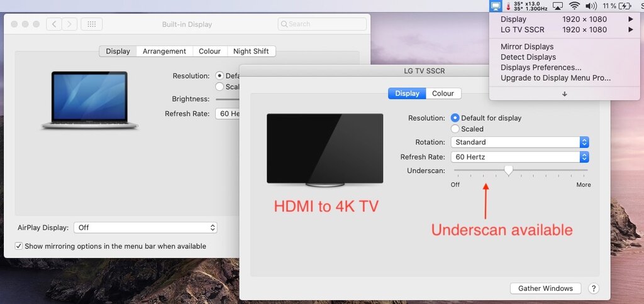
Task: Click the Gather Windows button
Action: (x=545, y=288)
